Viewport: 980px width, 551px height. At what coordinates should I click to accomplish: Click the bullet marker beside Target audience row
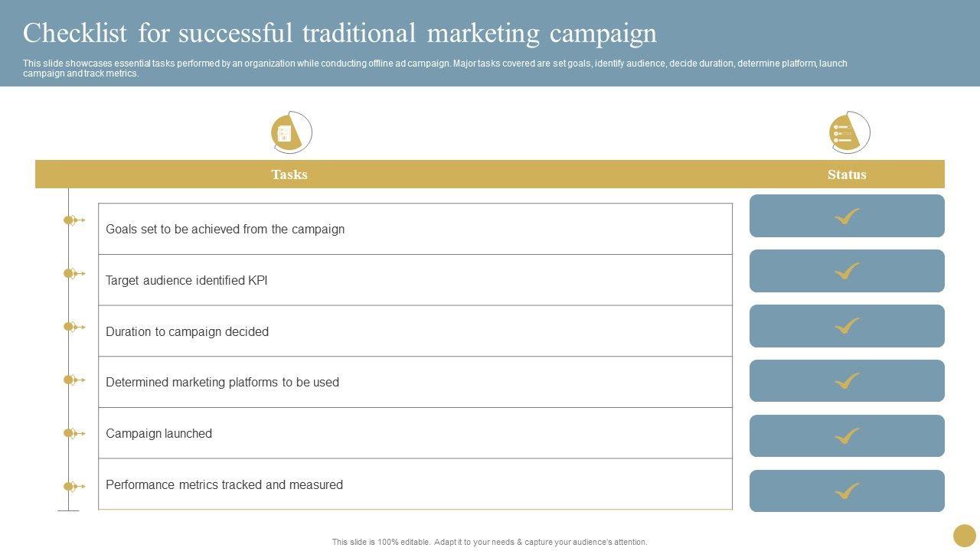click(x=70, y=273)
